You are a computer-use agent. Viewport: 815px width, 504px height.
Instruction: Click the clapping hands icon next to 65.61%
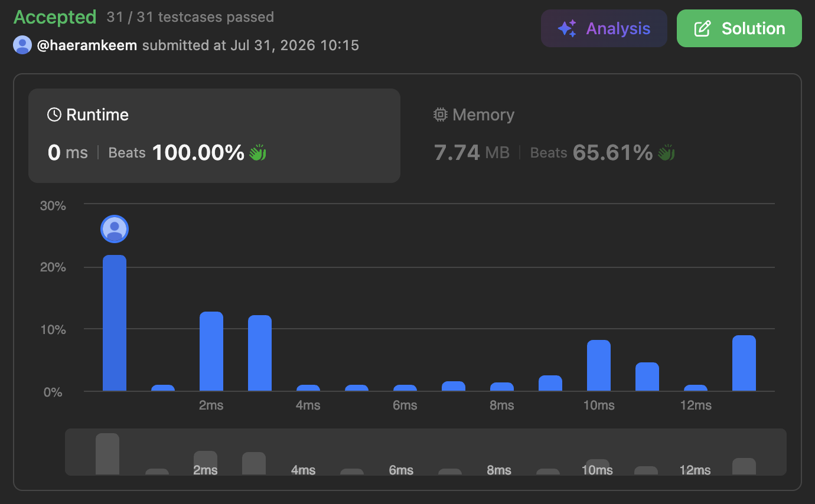[666, 153]
